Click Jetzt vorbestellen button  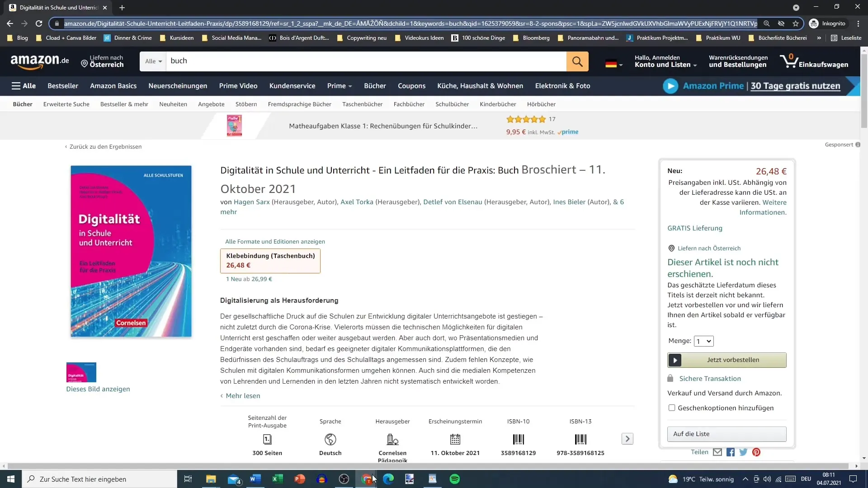726,360
